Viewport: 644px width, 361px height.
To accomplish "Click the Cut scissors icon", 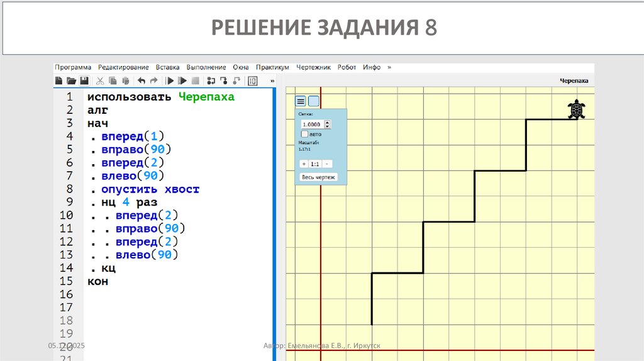I will 100,81.
